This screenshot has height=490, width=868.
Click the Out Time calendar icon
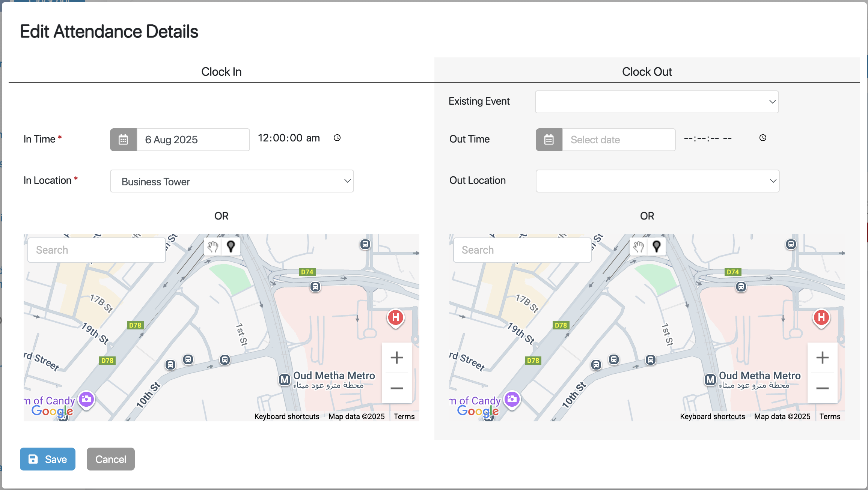pos(549,140)
